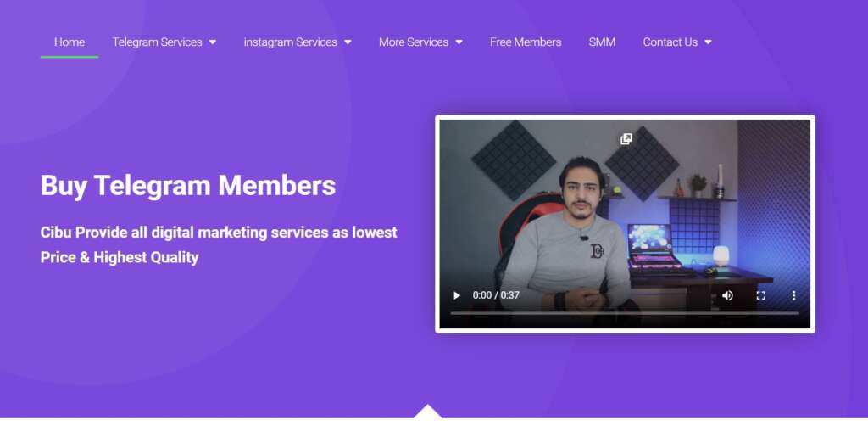The width and height of the screenshot is (868, 437).
Task: Mute the video using speaker icon
Action: point(727,295)
